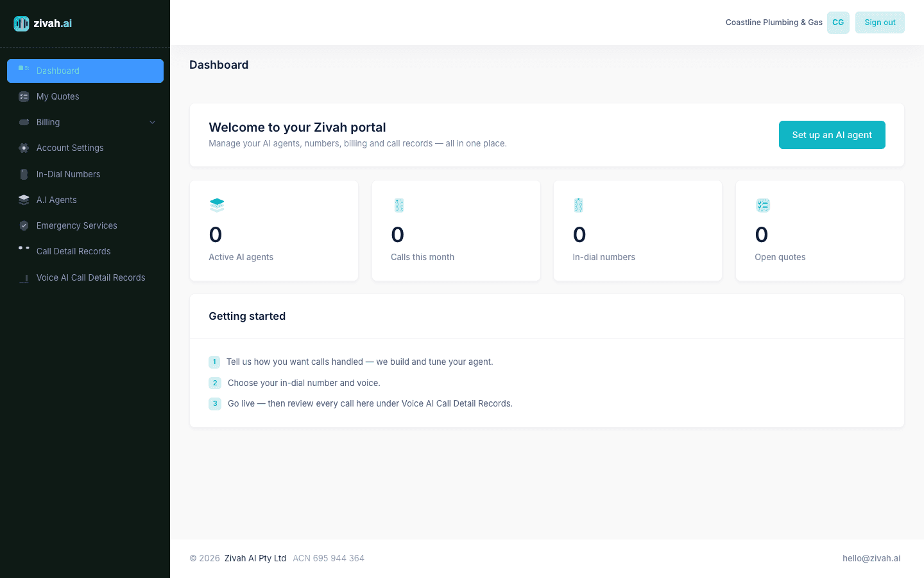Select the In-dial numbers count
924x578 pixels.
click(x=579, y=235)
